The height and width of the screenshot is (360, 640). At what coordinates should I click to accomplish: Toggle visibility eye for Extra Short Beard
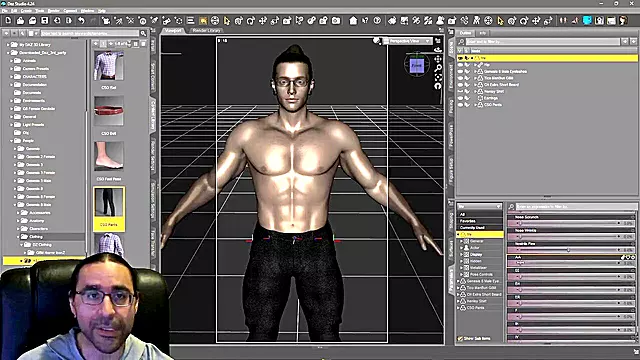460,85
